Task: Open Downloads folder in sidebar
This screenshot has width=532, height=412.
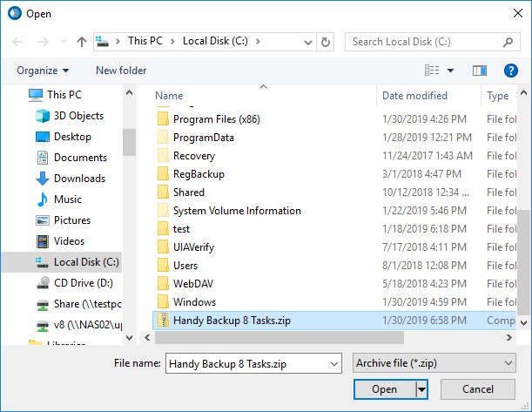Action: (x=79, y=179)
